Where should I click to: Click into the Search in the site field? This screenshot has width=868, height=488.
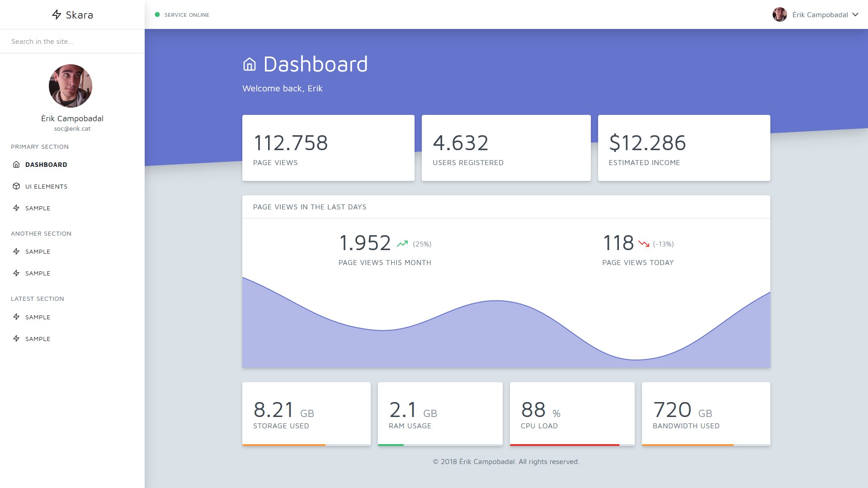(x=72, y=41)
